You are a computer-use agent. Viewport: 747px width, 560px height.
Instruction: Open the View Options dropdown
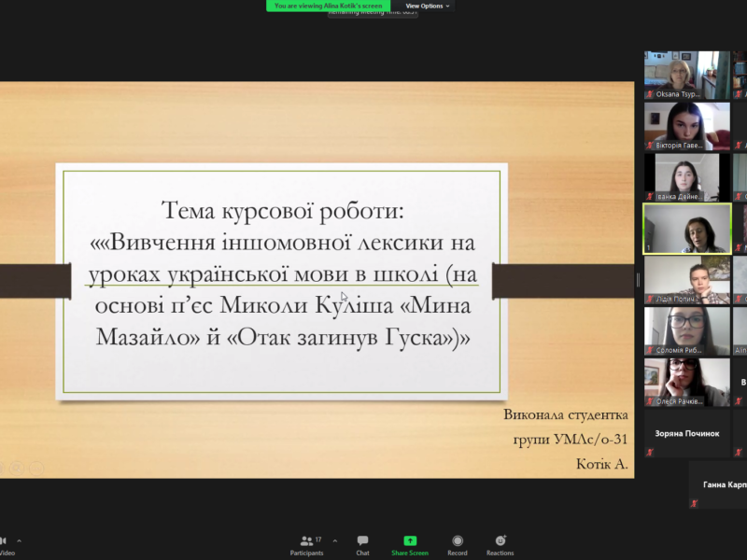click(428, 6)
